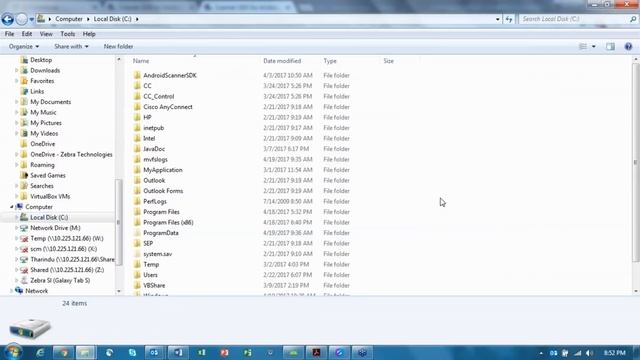Select the VBShare folder icon
This screenshot has height=360, width=640.
tap(137, 285)
